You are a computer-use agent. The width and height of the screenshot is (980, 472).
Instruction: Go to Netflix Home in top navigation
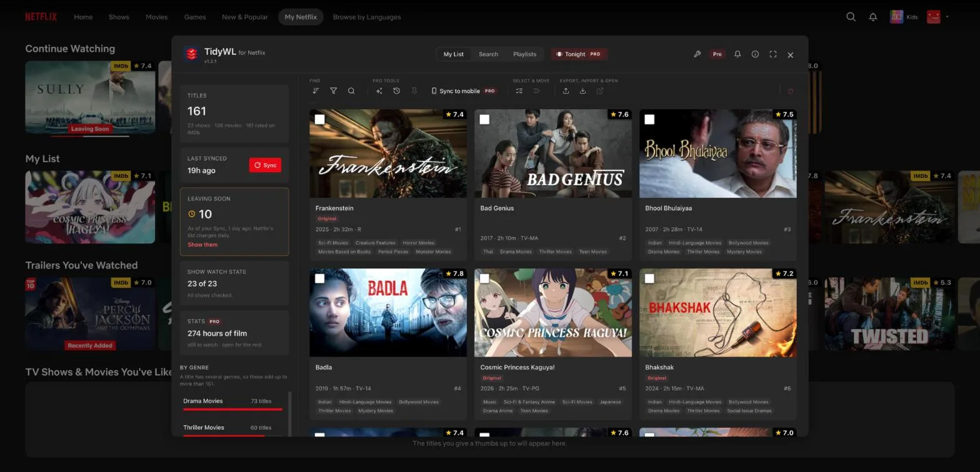click(83, 17)
